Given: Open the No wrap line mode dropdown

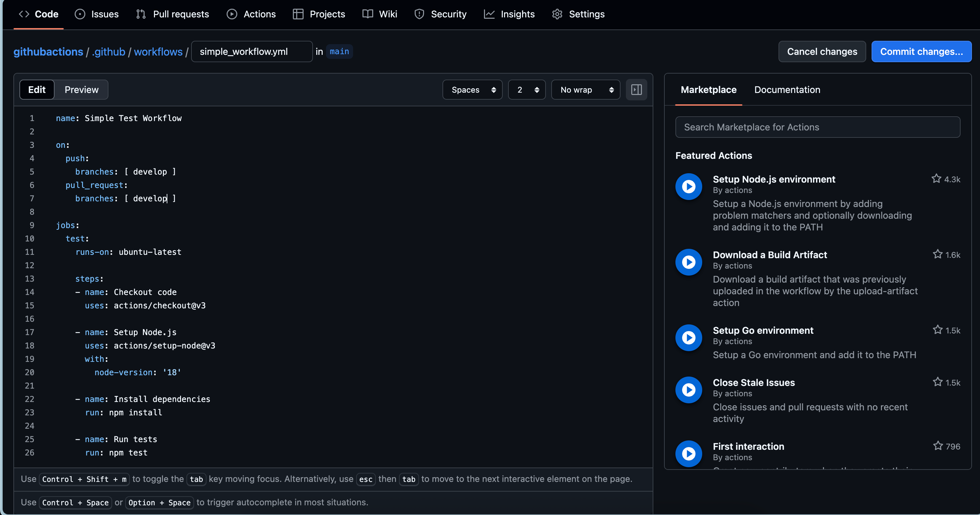Looking at the screenshot, I should coord(585,90).
